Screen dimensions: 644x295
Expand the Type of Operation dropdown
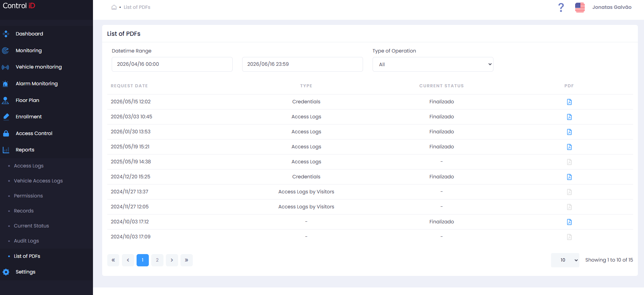[x=433, y=64]
